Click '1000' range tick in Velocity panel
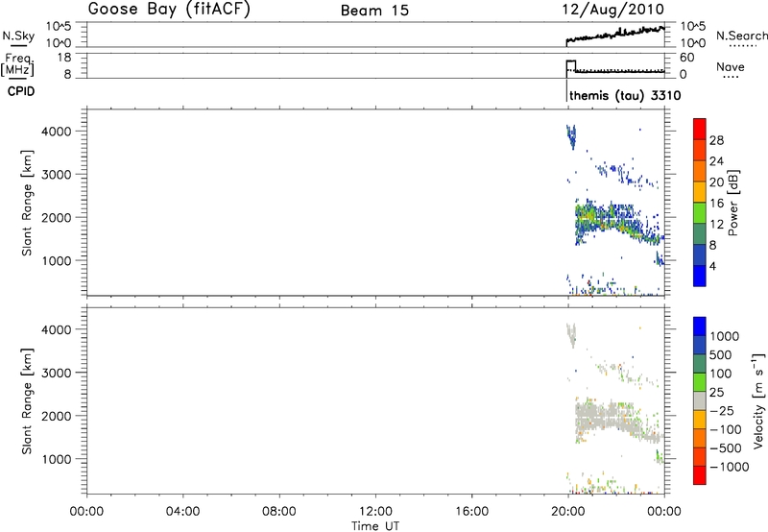The width and height of the screenshot is (768, 532). point(57,459)
